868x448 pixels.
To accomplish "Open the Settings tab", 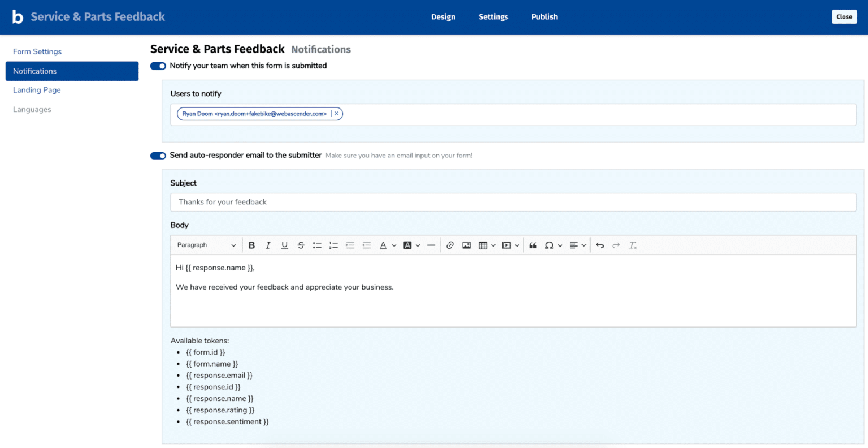I will (493, 17).
